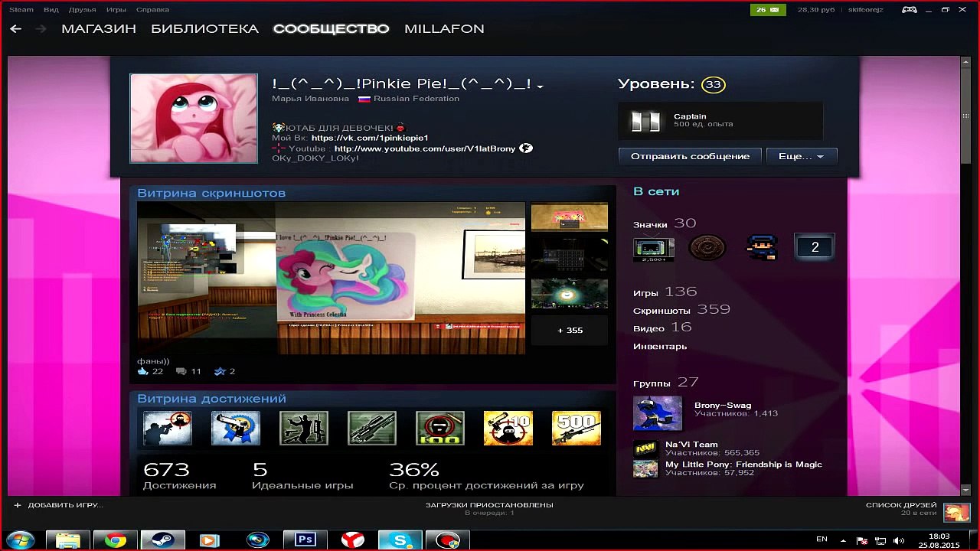The width and height of the screenshot is (980, 551).
Task: Open the 'Игры' 136 profile link
Action: click(665, 292)
